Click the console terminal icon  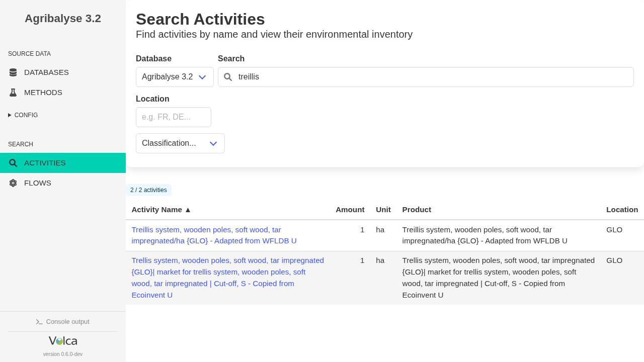pyautogui.click(x=39, y=322)
